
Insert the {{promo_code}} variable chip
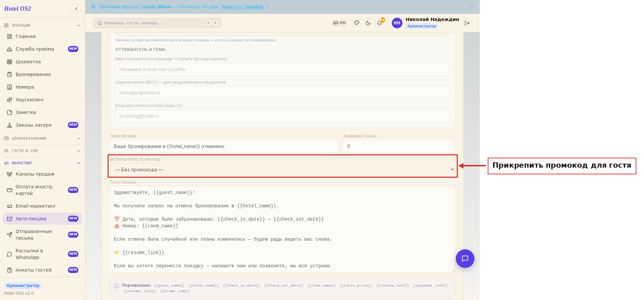coord(175,291)
